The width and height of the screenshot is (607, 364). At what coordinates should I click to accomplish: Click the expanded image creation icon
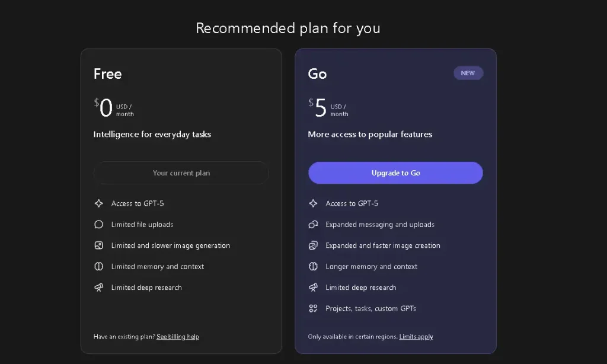pyautogui.click(x=314, y=245)
